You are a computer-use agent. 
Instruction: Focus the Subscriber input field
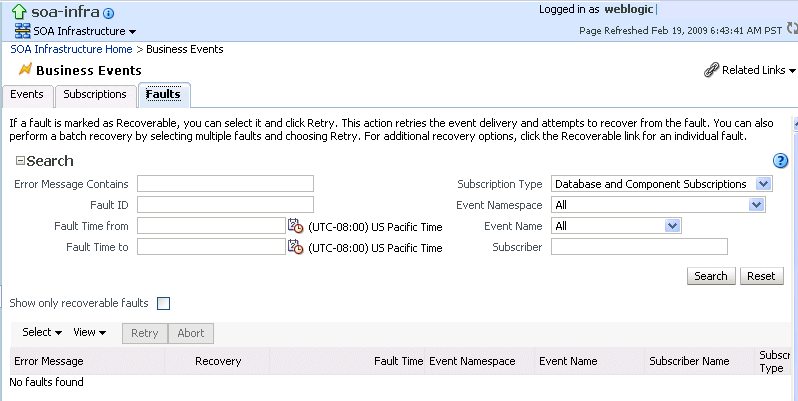click(x=639, y=247)
